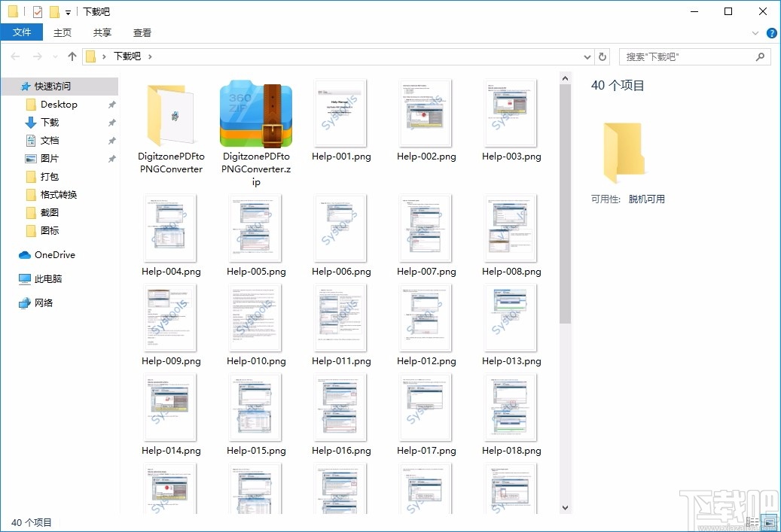Open the 文件 menu

[22, 32]
